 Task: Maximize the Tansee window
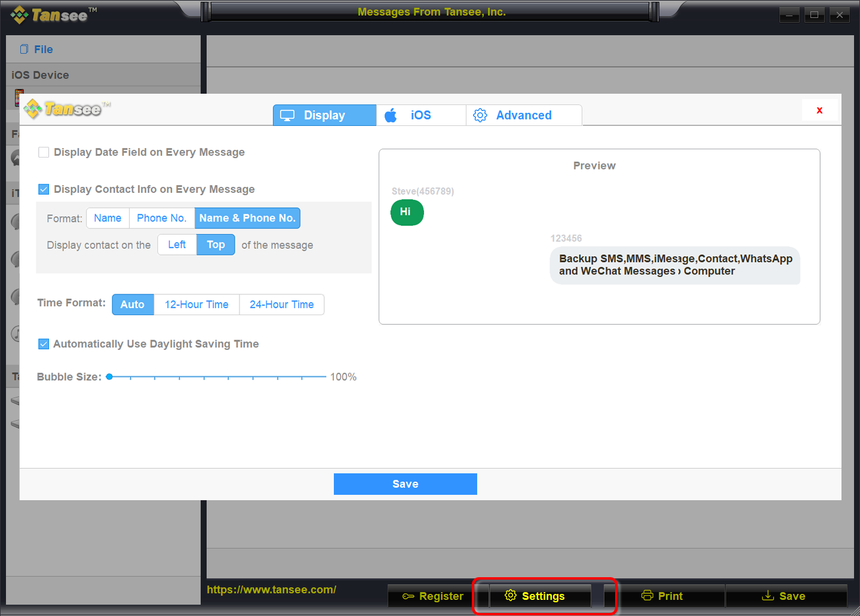[x=814, y=15]
